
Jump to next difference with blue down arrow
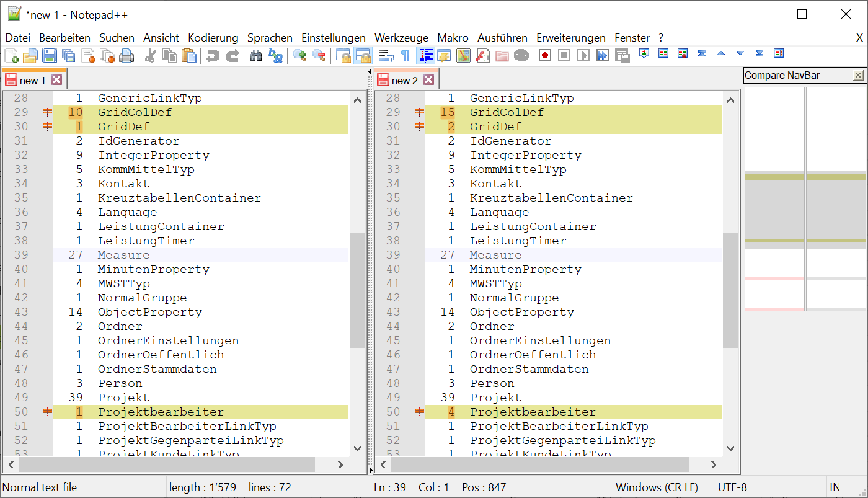coord(740,54)
